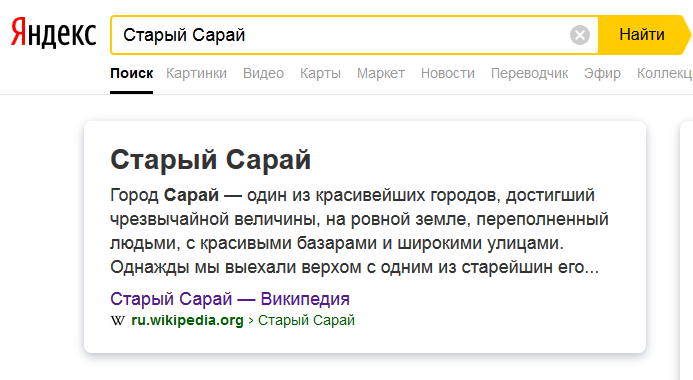Switch to the Переводчик tab
This screenshot has width=693, height=380.
point(529,73)
